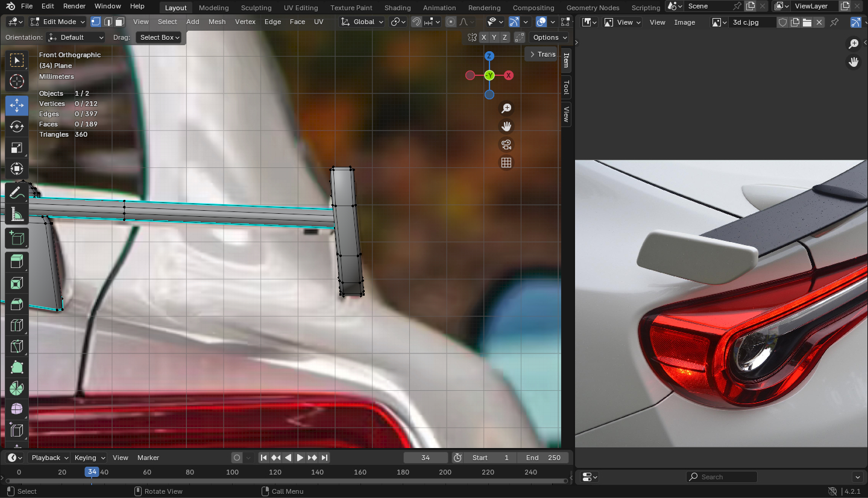Select the Annotate tool
The height and width of the screenshot is (498, 868).
pyautogui.click(x=17, y=193)
